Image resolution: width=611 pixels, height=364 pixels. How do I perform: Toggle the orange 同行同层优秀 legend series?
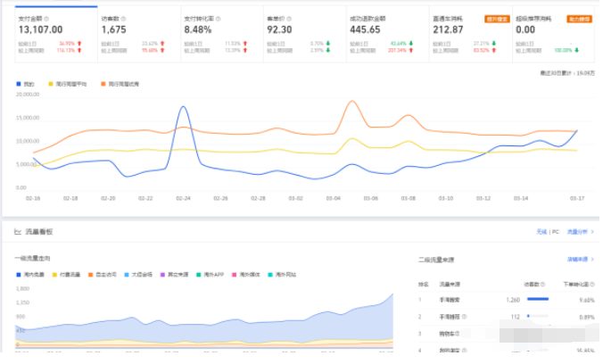(120, 84)
